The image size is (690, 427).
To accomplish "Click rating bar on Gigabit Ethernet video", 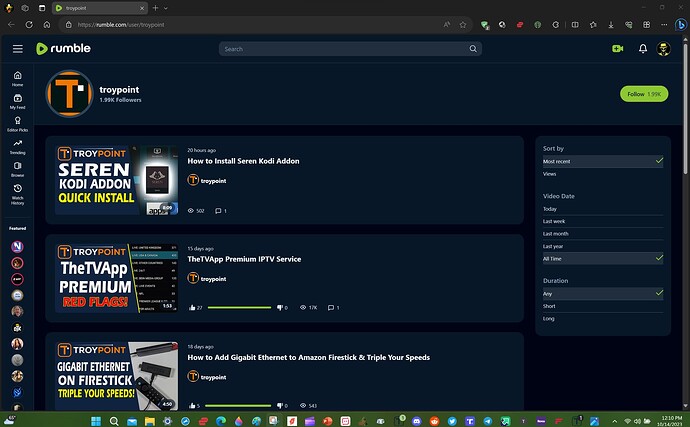I will click(238, 405).
